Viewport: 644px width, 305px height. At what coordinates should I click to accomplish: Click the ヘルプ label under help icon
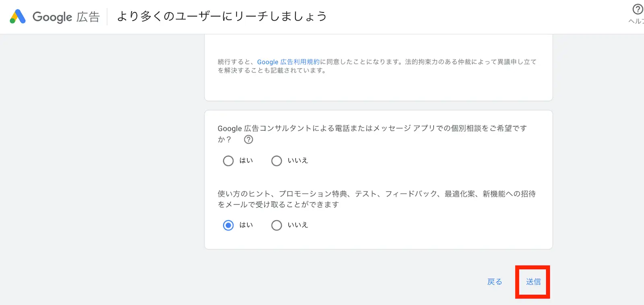tap(636, 21)
